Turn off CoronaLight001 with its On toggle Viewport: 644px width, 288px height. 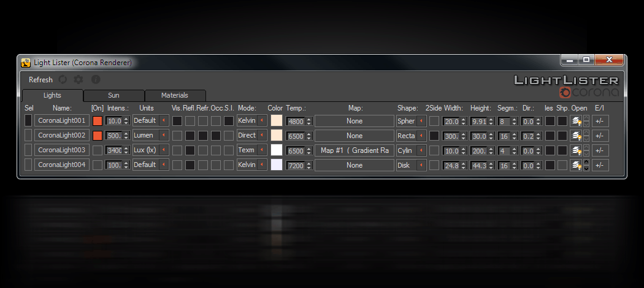98,121
